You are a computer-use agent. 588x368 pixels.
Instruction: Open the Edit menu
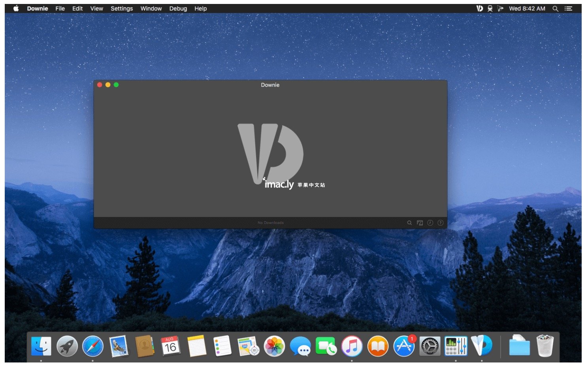coord(77,8)
